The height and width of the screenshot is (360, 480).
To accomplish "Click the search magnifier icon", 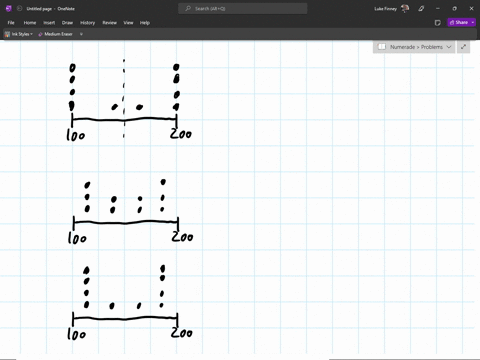I will click(x=188, y=9).
